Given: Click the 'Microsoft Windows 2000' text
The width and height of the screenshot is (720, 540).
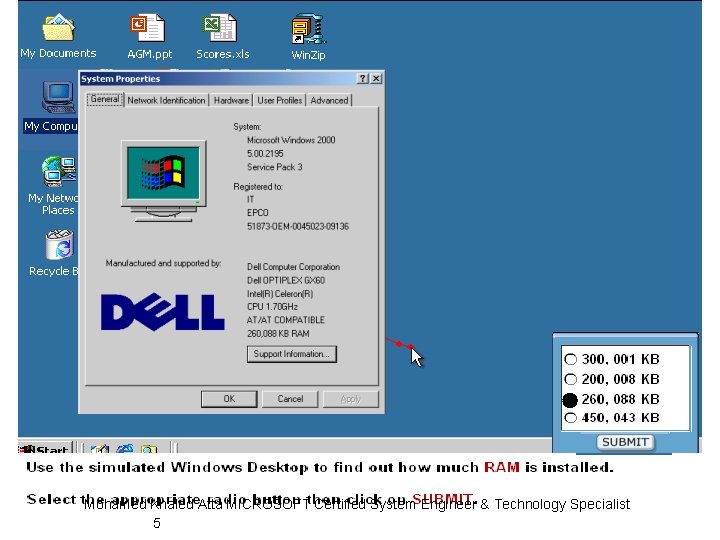Looking at the screenshot, I should [291, 140].
